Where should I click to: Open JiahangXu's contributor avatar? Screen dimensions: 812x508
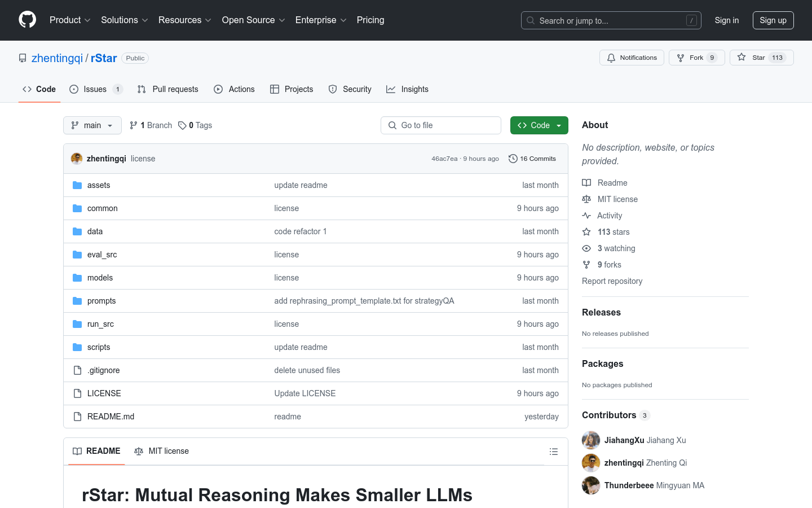tap(591, 440)
